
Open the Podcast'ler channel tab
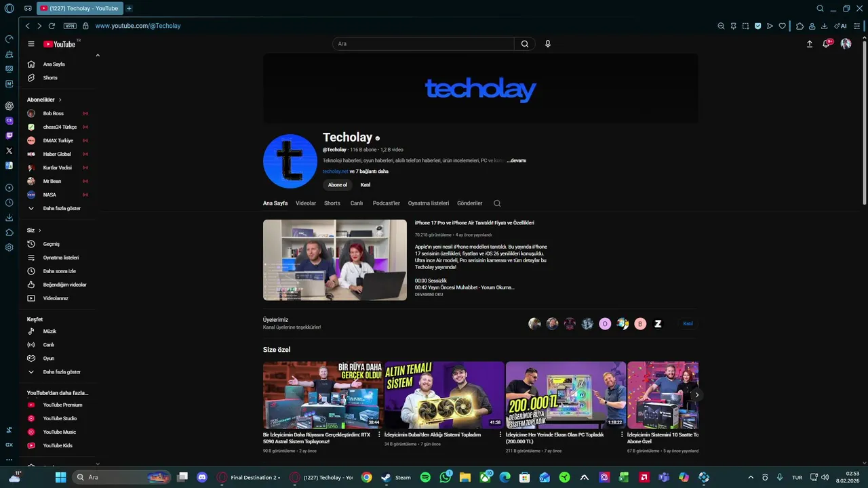point(387,203)
